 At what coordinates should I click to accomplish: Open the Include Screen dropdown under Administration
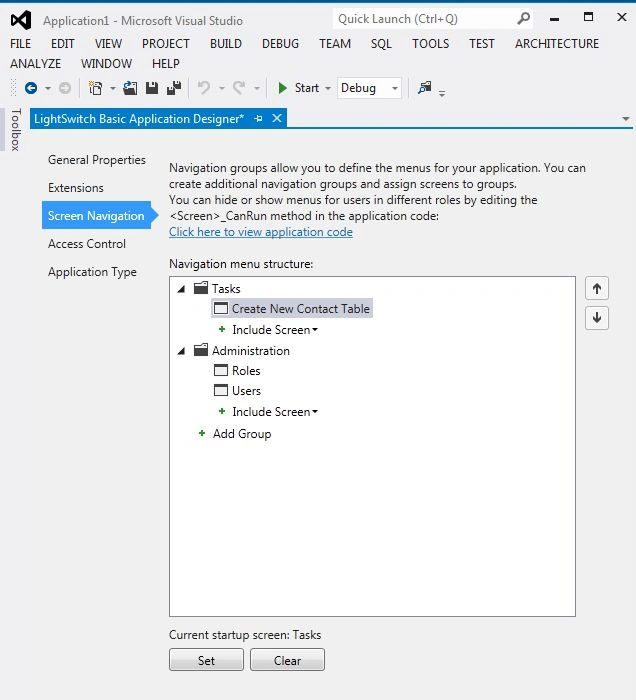pos(275,412)
